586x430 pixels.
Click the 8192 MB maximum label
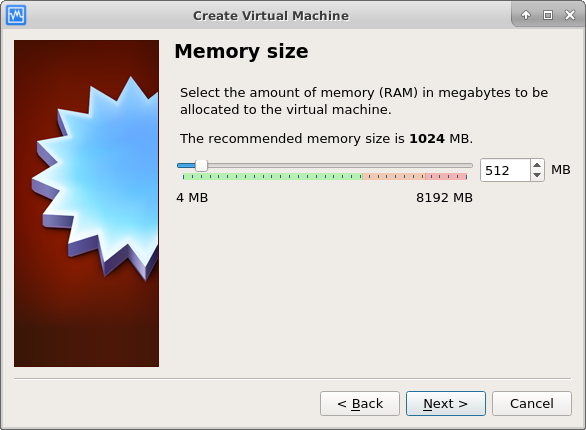coord(444,198)
